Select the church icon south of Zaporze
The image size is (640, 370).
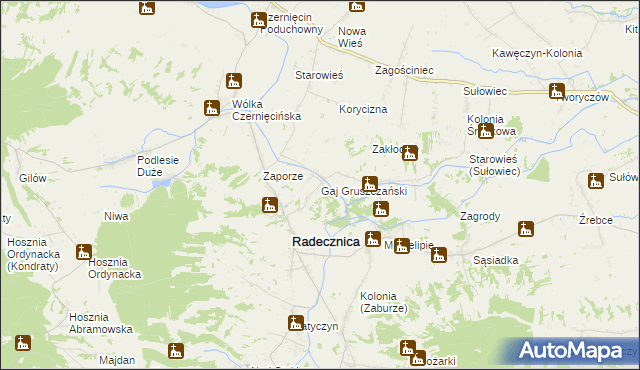point(270,205)
